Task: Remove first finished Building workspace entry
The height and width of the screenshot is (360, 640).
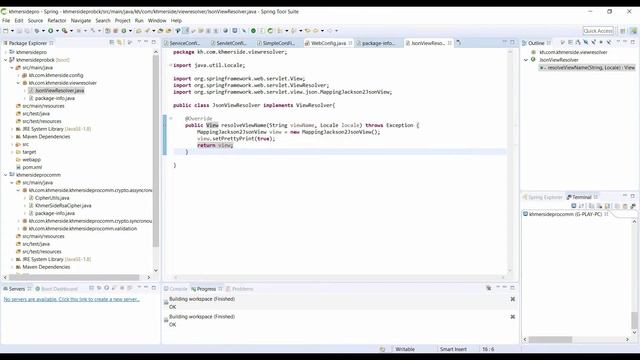Action: [x=513, y=299]
